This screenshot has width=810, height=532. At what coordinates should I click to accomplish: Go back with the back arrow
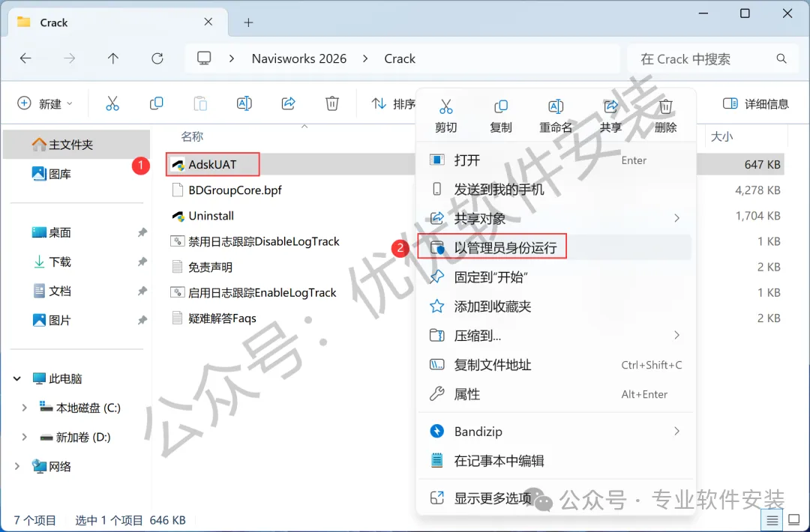coord(25,59)
